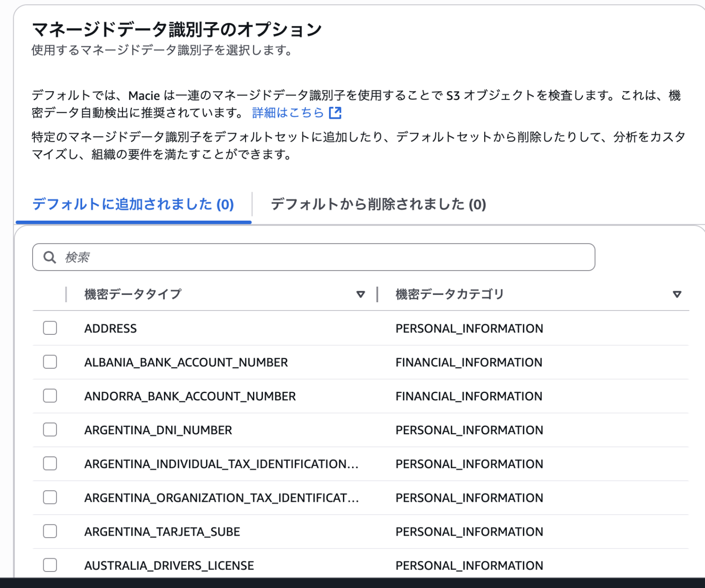Select the ARGENTINA_TARJETA_SUBE checkbox
The image size is (705, 588).
(x=50, y=532)
